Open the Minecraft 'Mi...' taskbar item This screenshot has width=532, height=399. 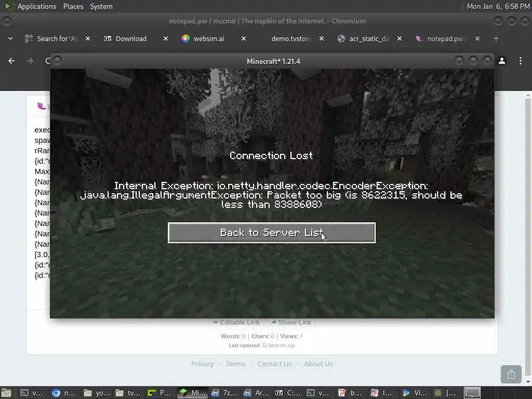pyautogui.click(x=192, y=393)
